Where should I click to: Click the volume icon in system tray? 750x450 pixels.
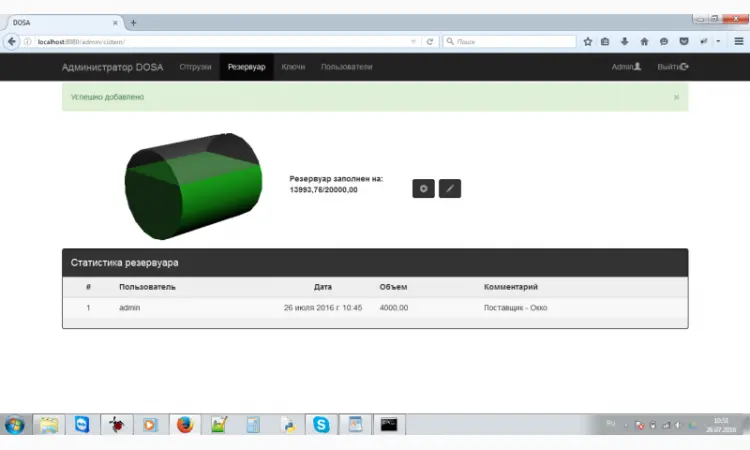pos(678,425)
